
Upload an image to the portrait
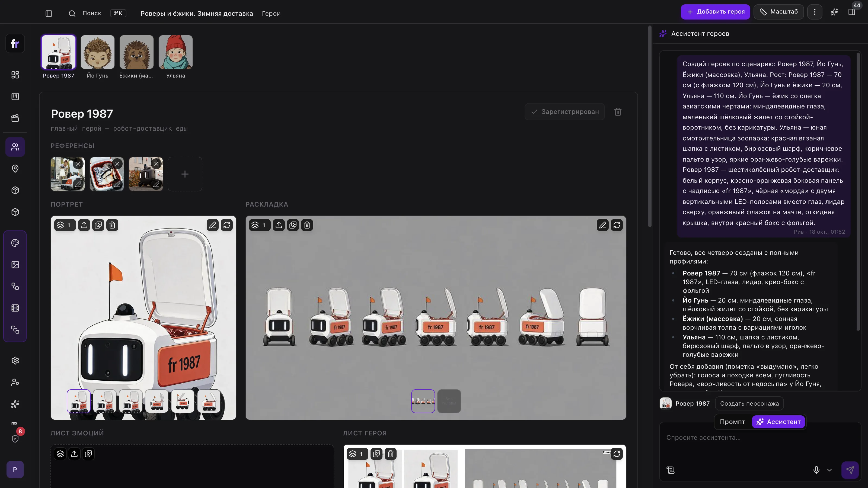84,225
